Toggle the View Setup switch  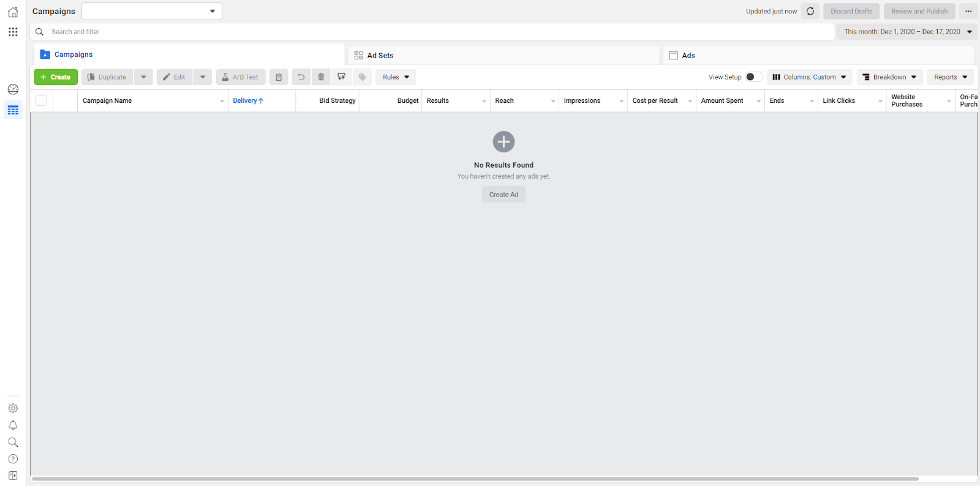tap(754, 77)
